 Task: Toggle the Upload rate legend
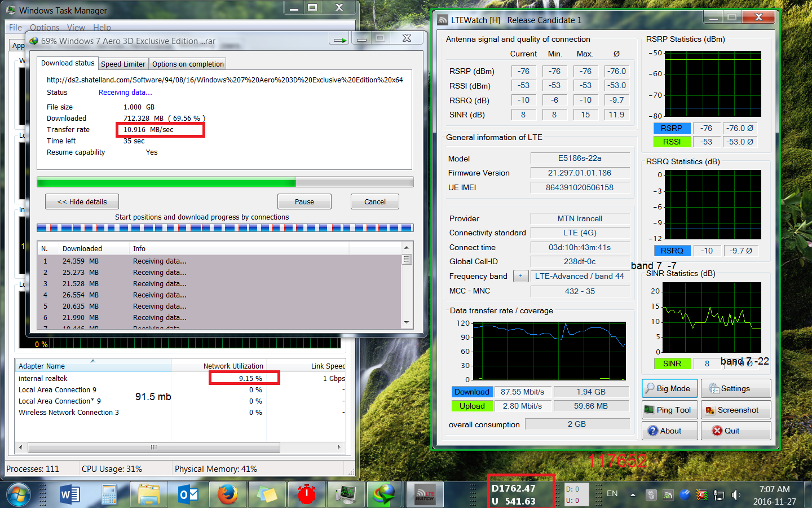472,406
